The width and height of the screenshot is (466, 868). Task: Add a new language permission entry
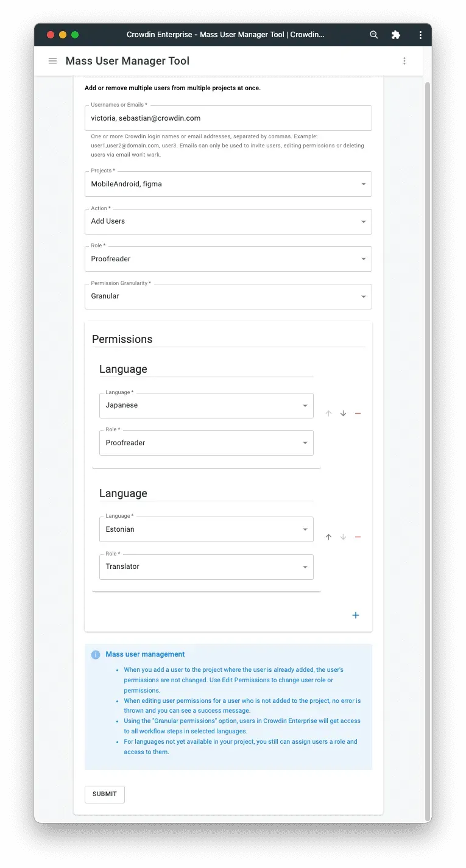(x=356, y=615)
